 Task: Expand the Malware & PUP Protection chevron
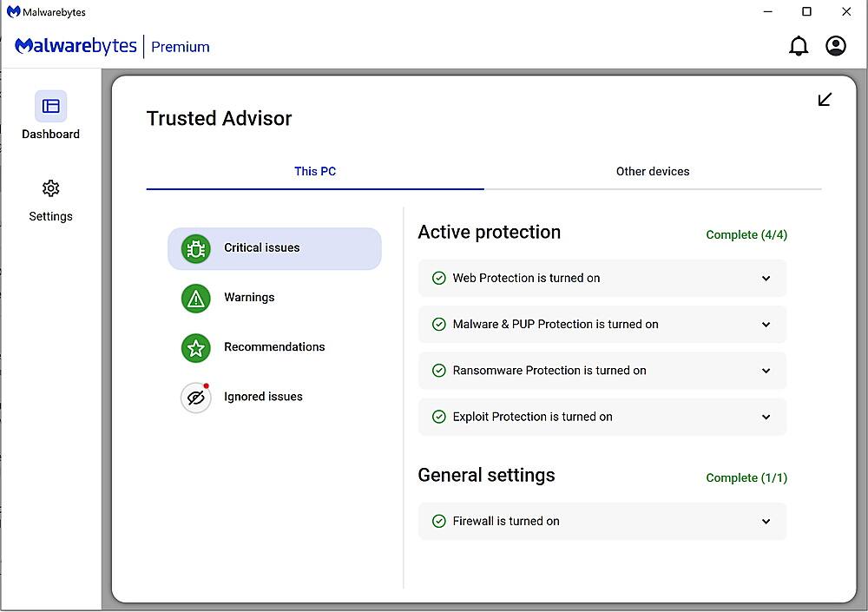click(766, 325)
